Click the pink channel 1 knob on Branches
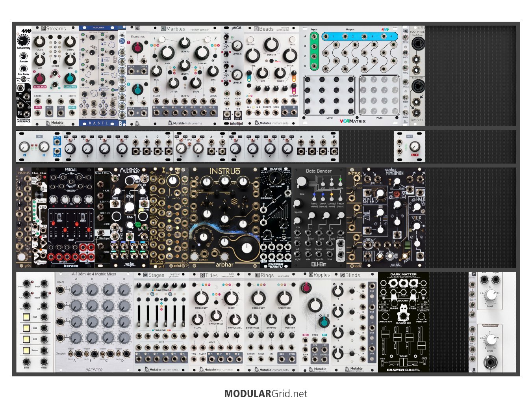This screenshot has height=402, width=532. tap(137, 48)
